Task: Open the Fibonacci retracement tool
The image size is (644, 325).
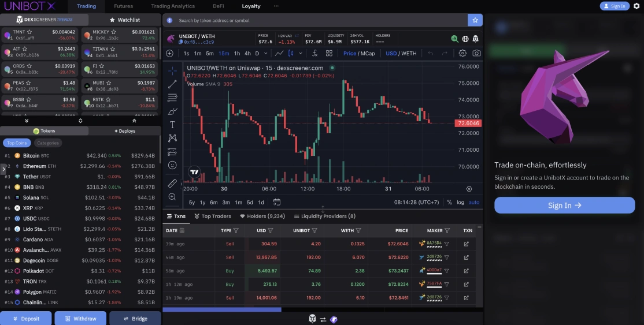Action: (172, 98)
